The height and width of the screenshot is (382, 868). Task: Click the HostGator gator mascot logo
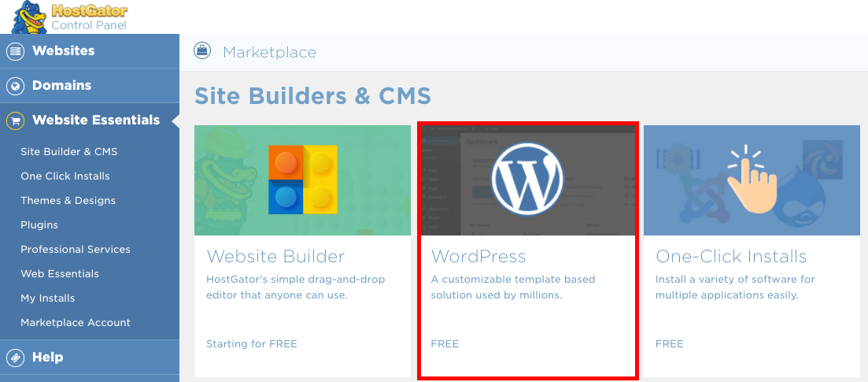point(28,17)
